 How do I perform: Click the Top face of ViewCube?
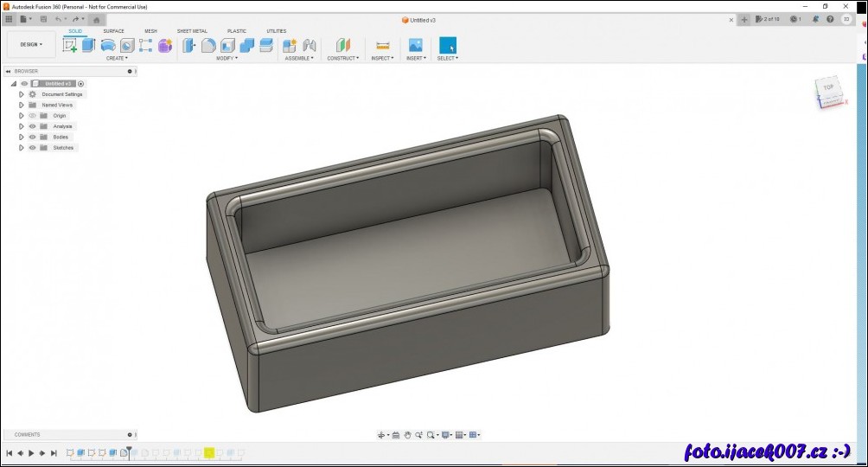coord(828,87)
